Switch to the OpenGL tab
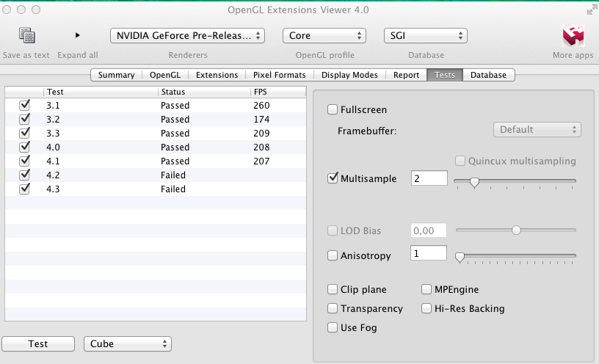 pos(165,75)
